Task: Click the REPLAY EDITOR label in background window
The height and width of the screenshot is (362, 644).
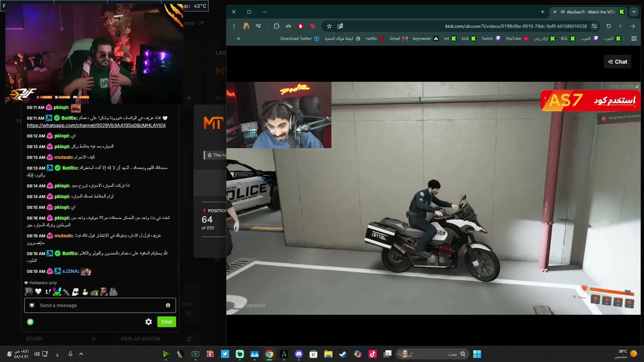Action: pyautogui.click(x=140, y=339)
